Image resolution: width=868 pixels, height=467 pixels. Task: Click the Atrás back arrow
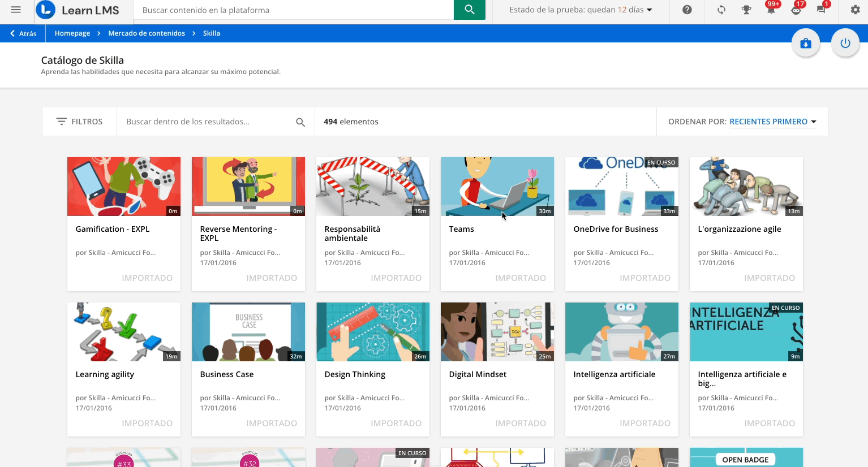[x=23, y=33]
